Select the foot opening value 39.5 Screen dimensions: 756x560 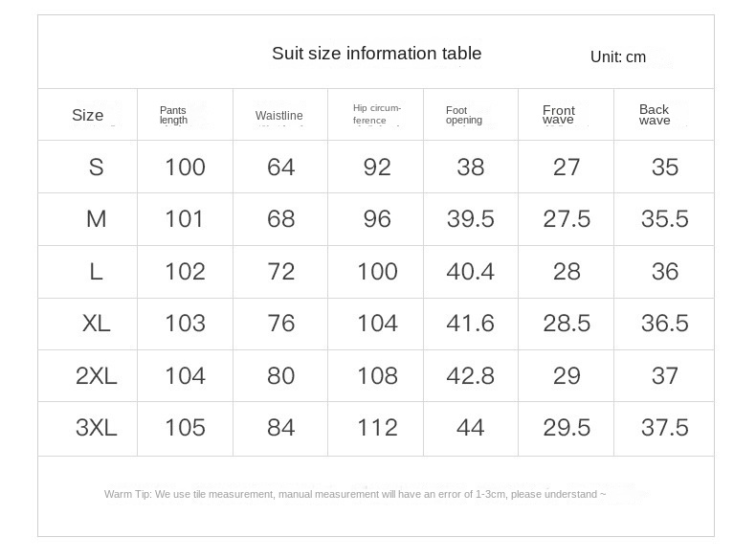pyautogui.click(x=470, y=219)
